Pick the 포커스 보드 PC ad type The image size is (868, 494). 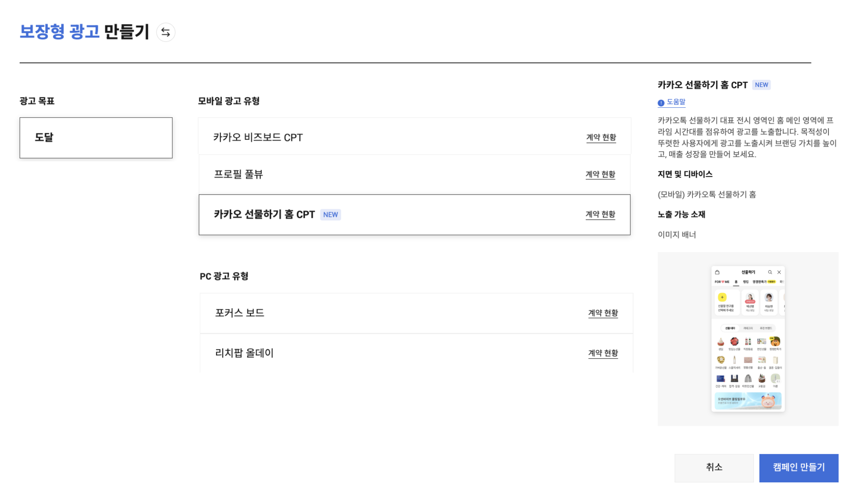(374, 313)
